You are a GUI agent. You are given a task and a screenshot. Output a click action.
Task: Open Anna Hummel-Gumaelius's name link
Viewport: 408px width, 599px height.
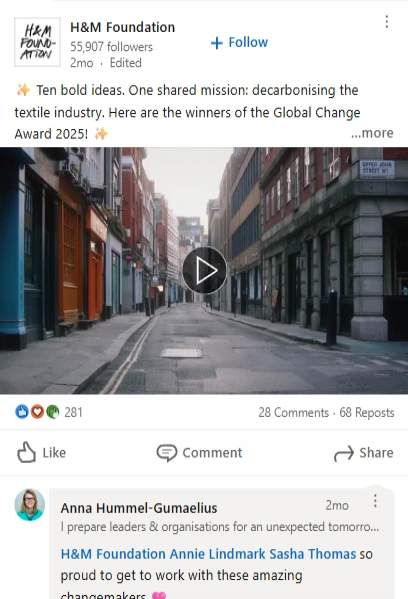coord(139,508)
